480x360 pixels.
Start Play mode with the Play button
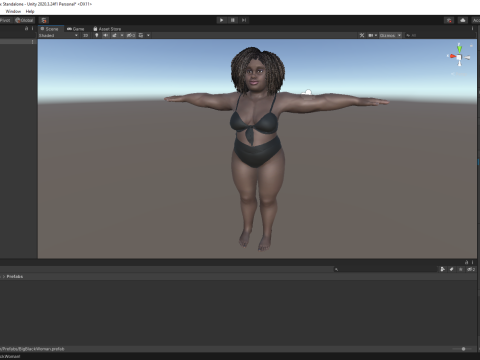221,20
